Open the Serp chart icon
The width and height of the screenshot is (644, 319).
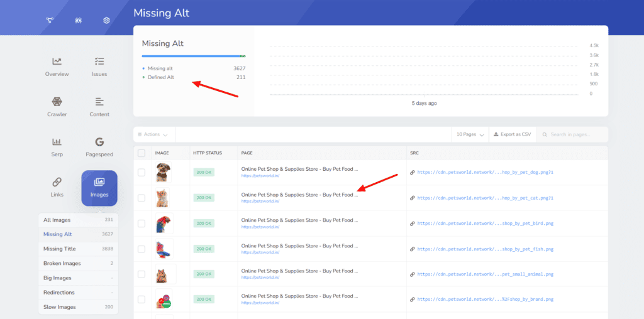(x=57, y=142)
